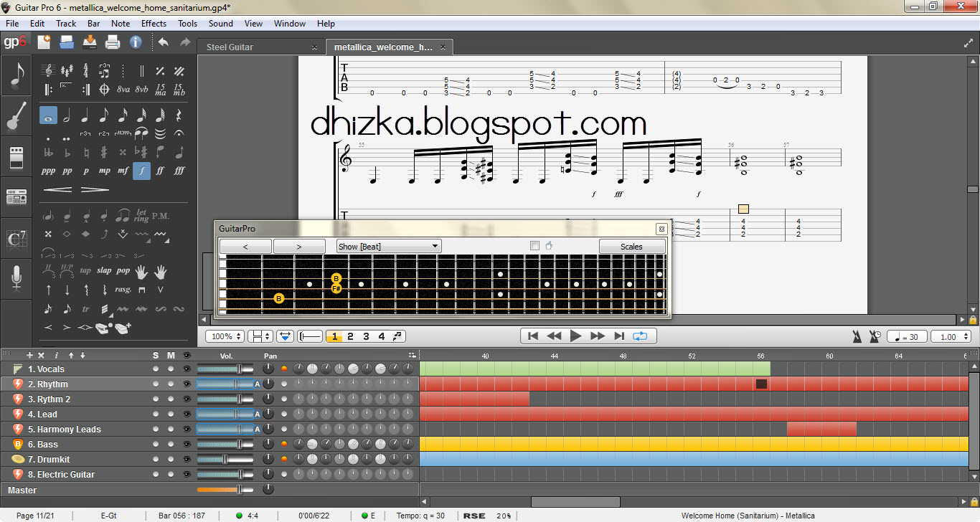Toggle visibility of Electric Guitar track
The image size is (980, 522).
pyautogui.click(x=187, y=474)
